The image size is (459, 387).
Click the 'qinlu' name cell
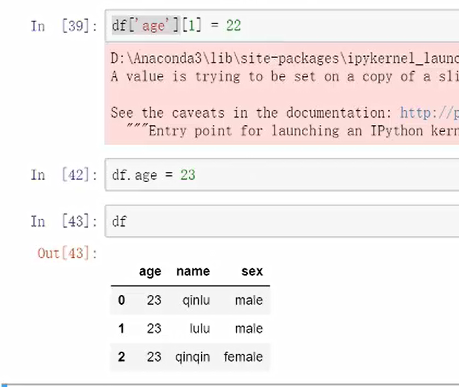[196, 301]
